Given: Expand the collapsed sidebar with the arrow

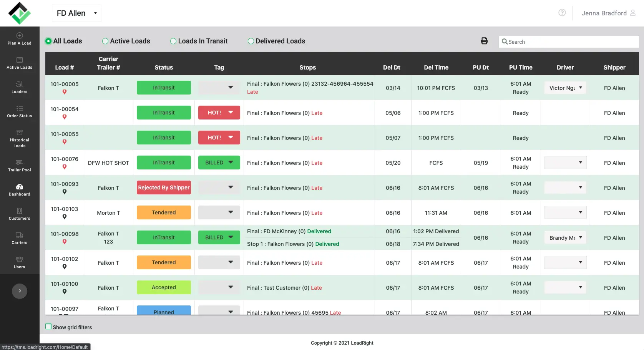Looking at the screenshot, I should 19,291.
